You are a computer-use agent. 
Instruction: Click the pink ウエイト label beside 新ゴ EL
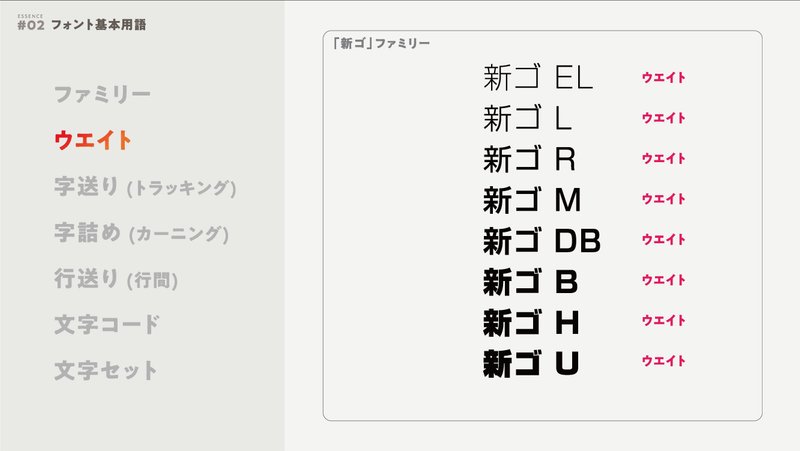(x=663, y=78)
